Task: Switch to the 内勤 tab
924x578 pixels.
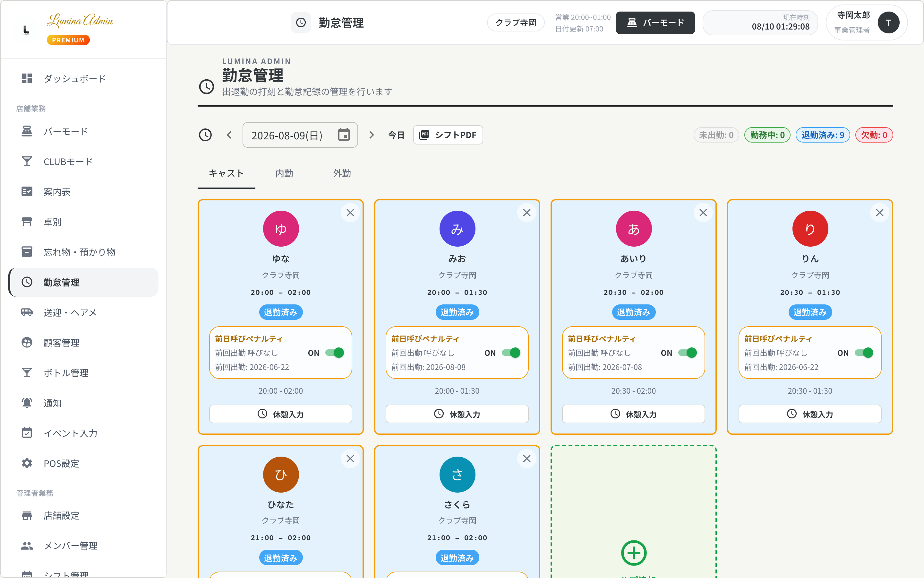Action: pyautogui.click(x=285, y=173)
